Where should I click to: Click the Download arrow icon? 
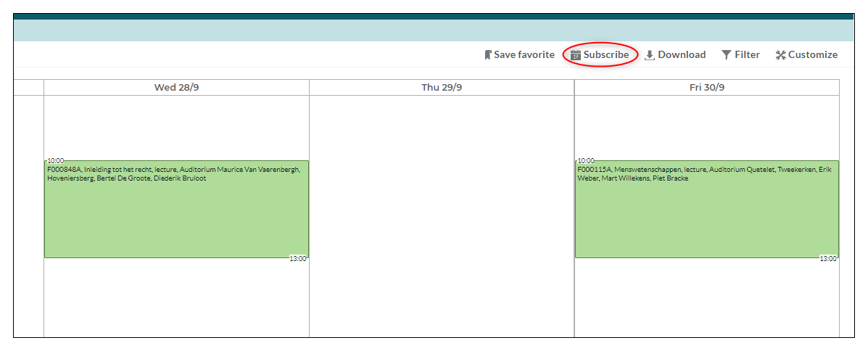click(x=650, y=55)
